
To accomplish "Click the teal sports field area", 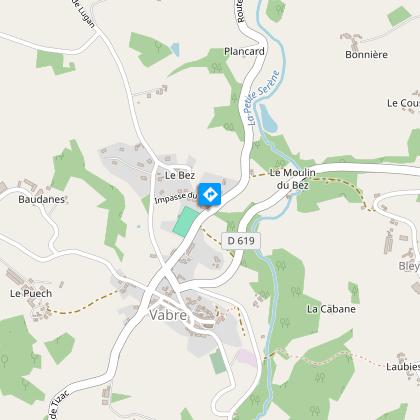I will pyautogui.click(x=185, y=222).
